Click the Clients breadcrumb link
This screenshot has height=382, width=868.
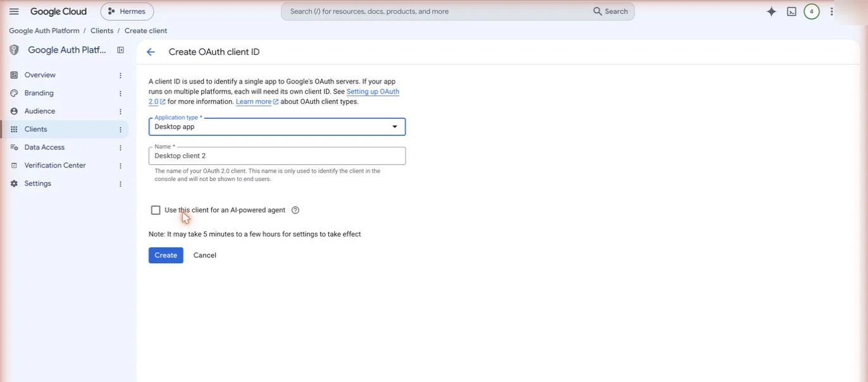102,30
